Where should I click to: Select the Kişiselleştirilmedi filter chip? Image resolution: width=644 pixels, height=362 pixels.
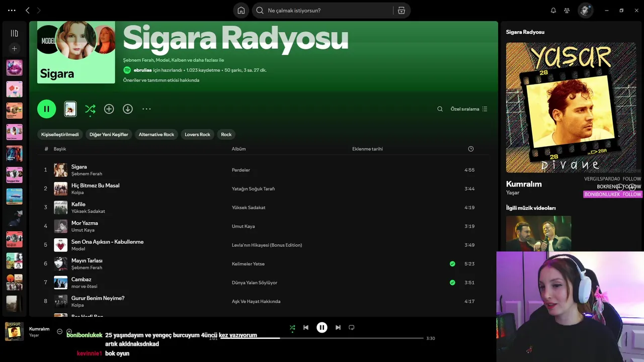60,134
